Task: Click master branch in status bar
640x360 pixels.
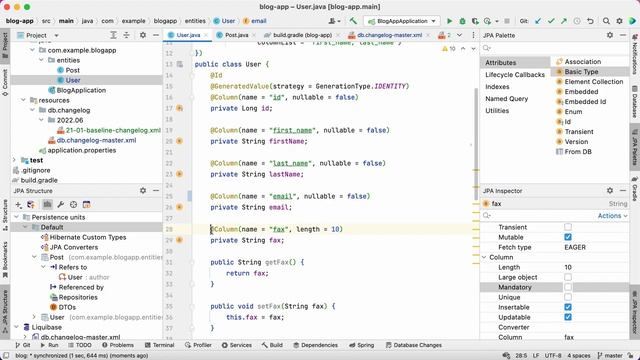Action: 609,356
